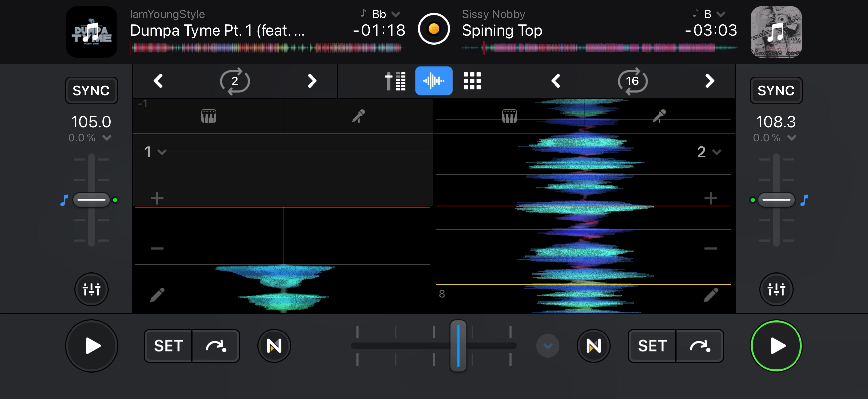Viewport: 868px width, 399px height.
Task: Open Bb key dropdown
Action: (x=396, y=14)
